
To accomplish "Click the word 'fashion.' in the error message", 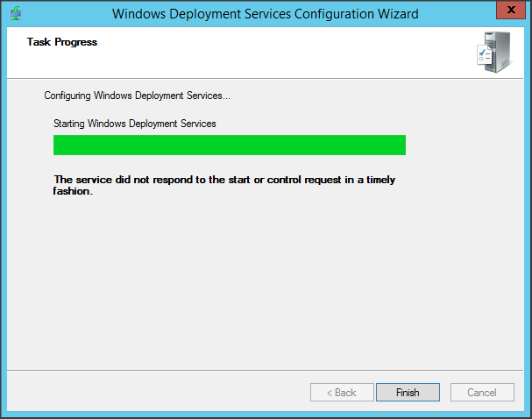I will [74, 190].
